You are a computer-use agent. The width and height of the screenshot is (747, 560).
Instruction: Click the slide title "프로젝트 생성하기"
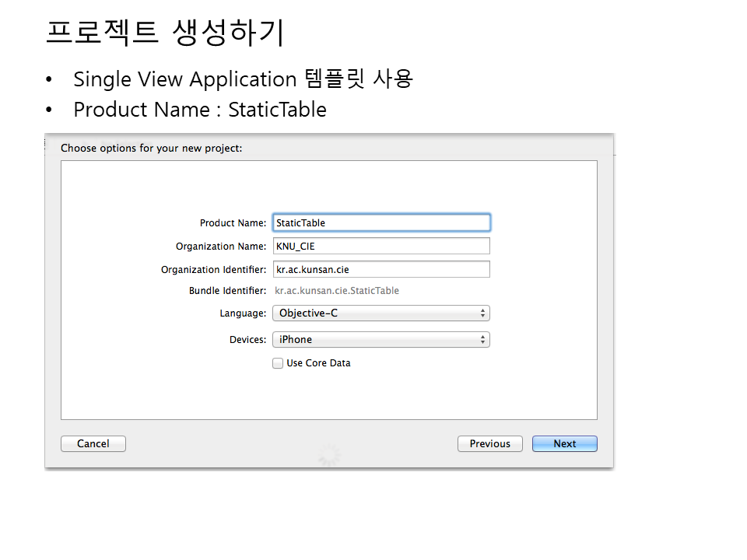pyautogui.click(x=165, y=33)
